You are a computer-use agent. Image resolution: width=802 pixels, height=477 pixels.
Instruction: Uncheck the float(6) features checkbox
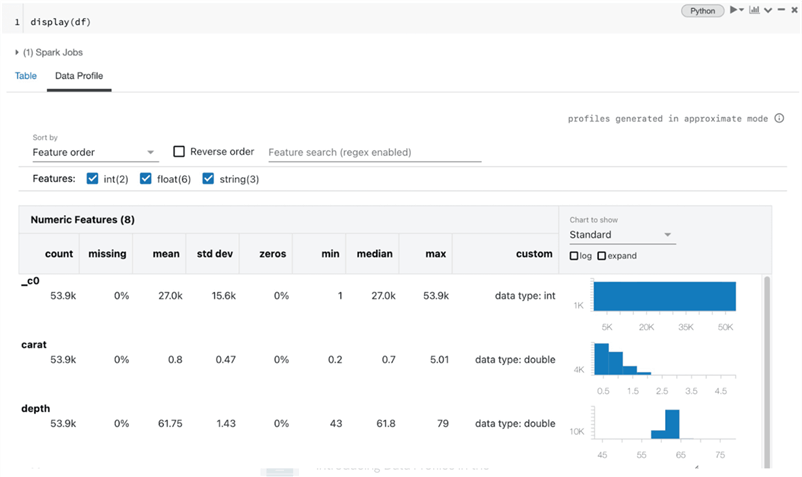click(x=146, y=179)
